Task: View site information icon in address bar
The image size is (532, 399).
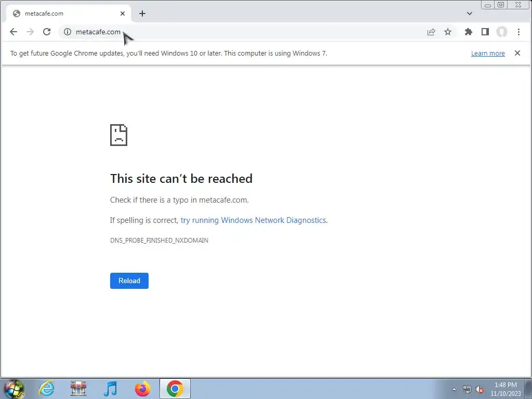Action: [68, 32]
